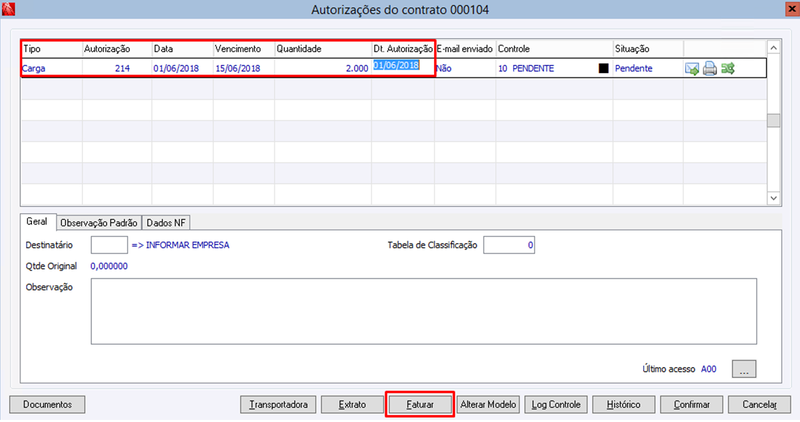This screenshot has height=422, width=800.
Task: Click the Faturar button
Action: [420, 405]
